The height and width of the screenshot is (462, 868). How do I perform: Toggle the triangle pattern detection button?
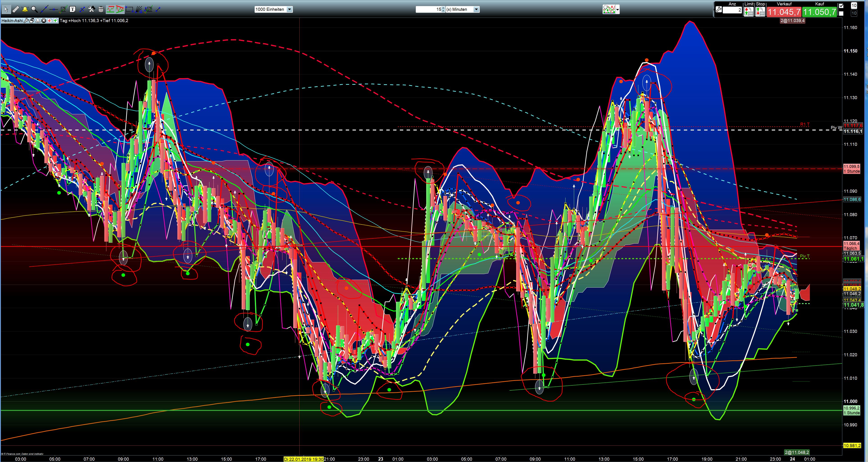pyautogui.click(x=120, y=9)
